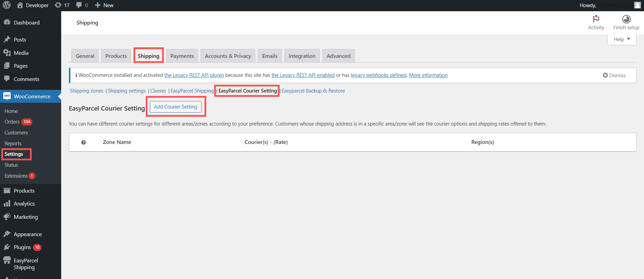Click the Plugins plug icon
This screenshot has height=279, width=644.
pos(7,247)
